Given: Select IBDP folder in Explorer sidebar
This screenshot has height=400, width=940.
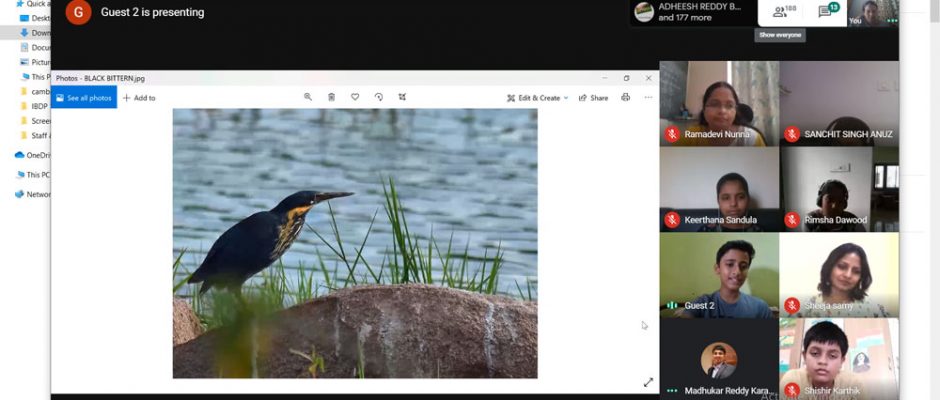Looking at the screenshot, I should click(35, 106).
